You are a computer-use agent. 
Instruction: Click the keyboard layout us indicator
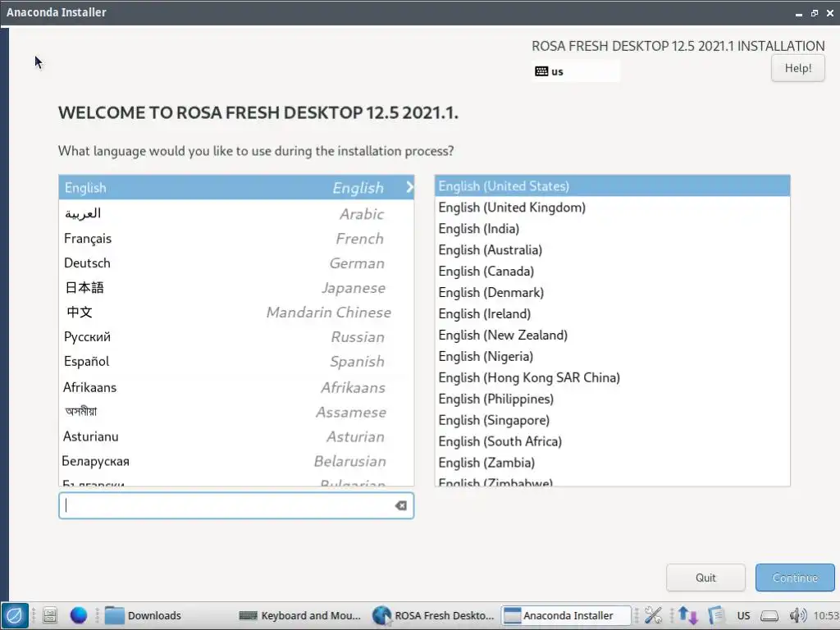click(x=577, y=71)
